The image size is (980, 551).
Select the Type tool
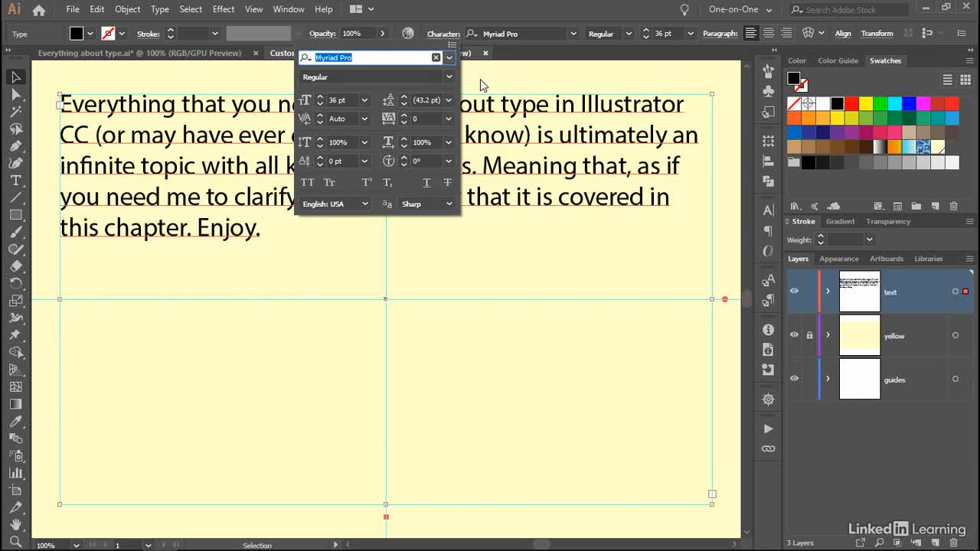[x=15, y=181]
